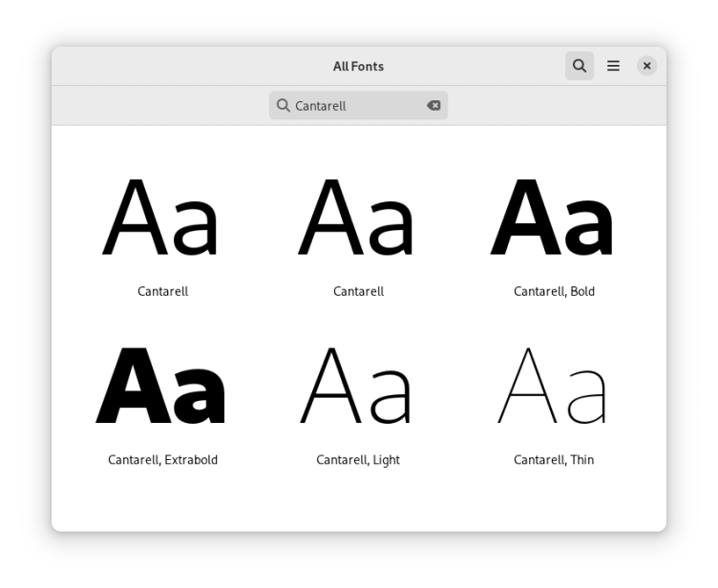
Task: Toggle the search button in the header bar
Action: pos(579,66)
